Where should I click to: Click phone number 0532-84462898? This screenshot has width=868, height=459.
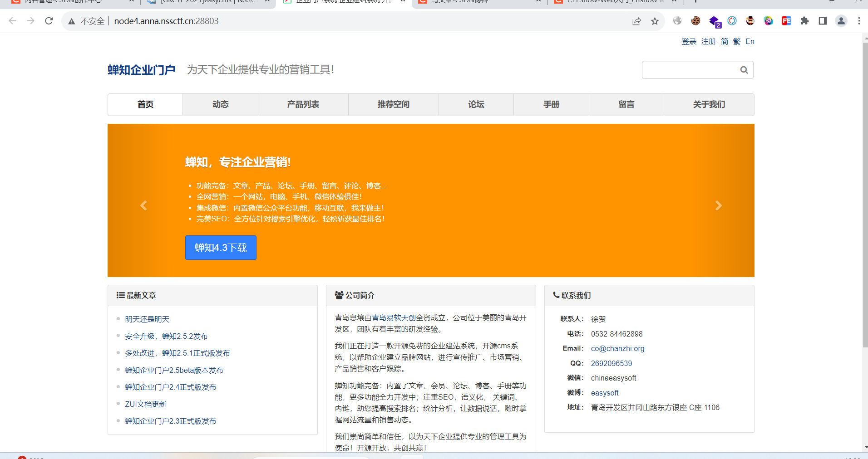pyautogui.click(x=616, y=334)
